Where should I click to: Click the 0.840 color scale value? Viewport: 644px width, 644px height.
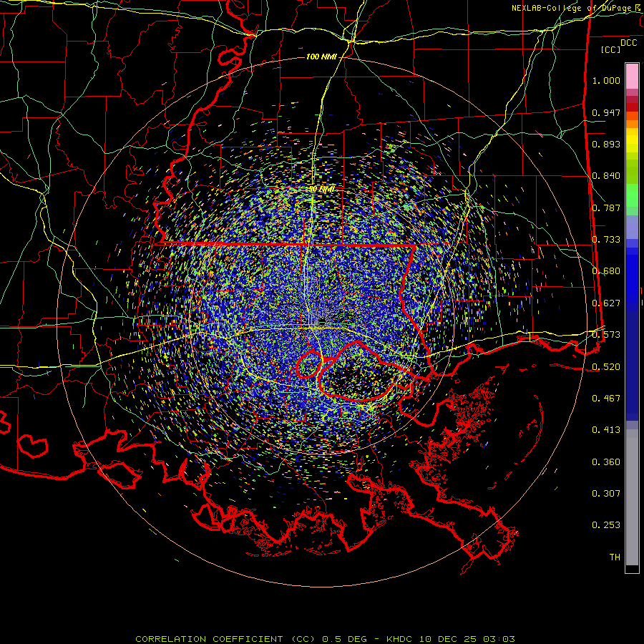(606, 176)
